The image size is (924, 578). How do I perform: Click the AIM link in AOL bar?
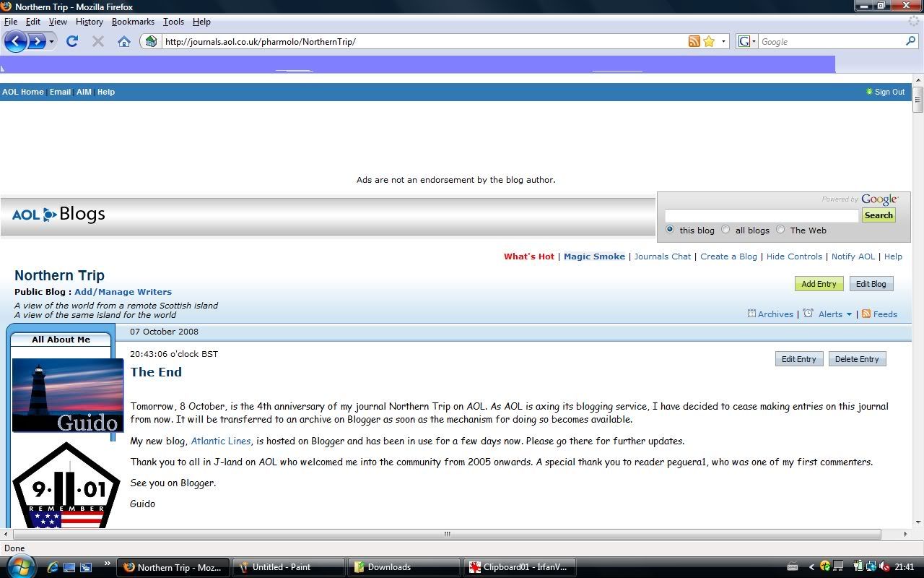click(84, 92)
